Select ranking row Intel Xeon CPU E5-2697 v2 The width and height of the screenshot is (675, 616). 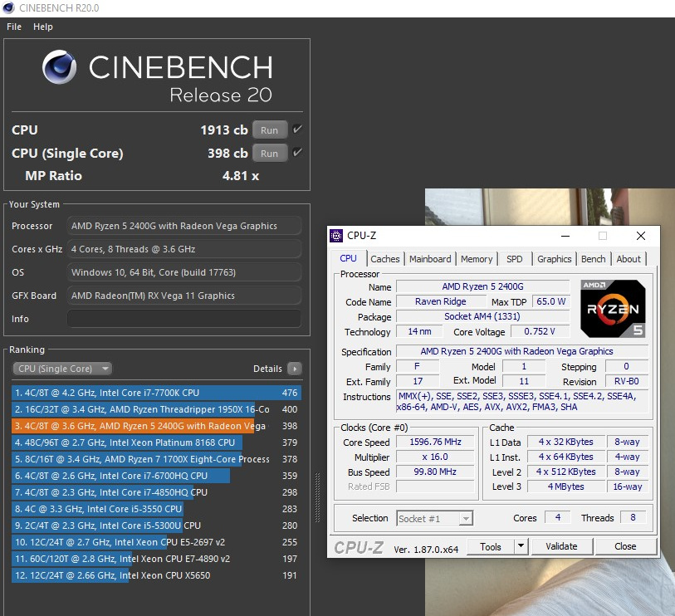point(156,542)
